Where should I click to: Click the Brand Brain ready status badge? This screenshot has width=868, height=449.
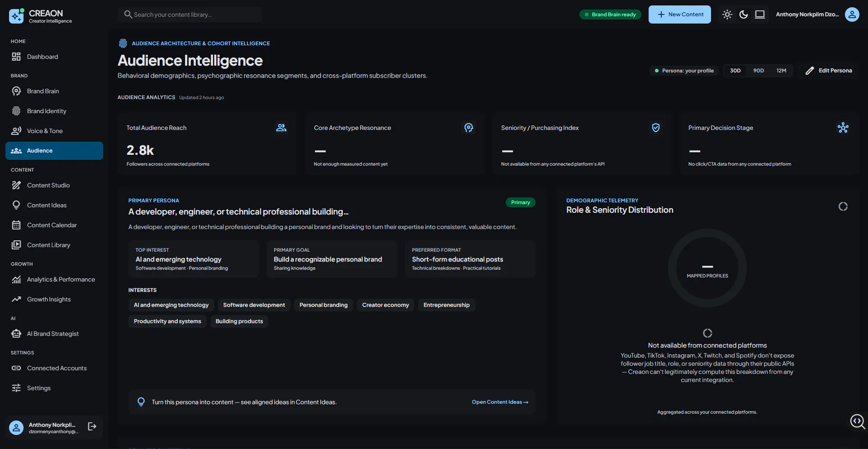pos(610,14)
